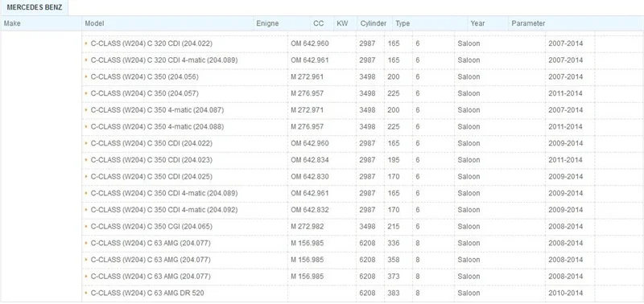Click KW value 215
644x304 pixels.
pyautogui.click(x=394, y=227)
